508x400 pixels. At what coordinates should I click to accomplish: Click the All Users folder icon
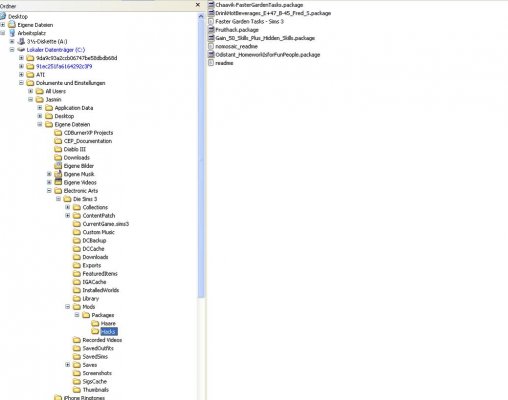point(40,91)
